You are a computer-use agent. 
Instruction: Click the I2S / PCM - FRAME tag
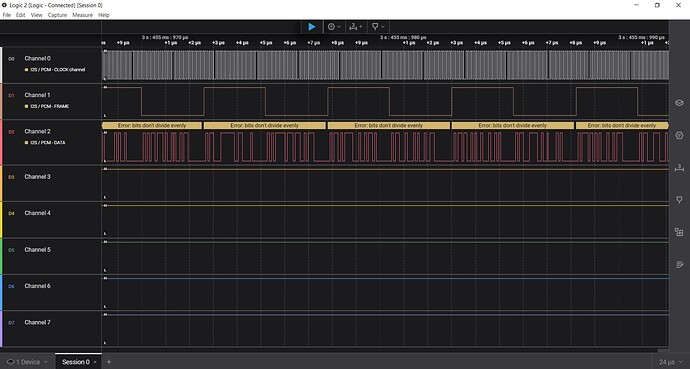tap(49, 106)
